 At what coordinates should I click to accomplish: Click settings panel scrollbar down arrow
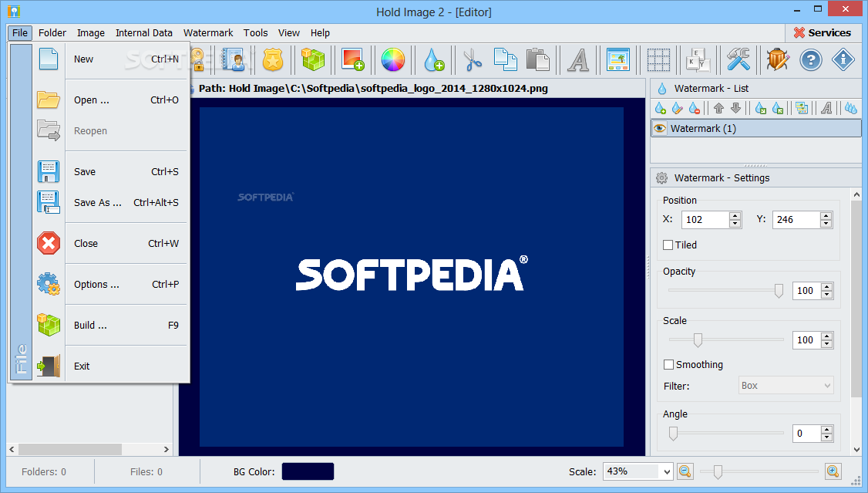[x=857, y=450]
